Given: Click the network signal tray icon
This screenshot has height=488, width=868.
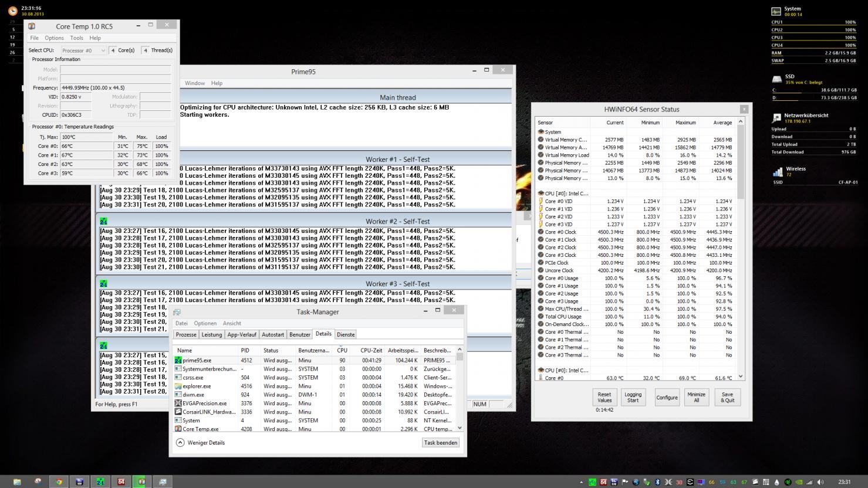Looking at the screenshot, I should (809, 482).
